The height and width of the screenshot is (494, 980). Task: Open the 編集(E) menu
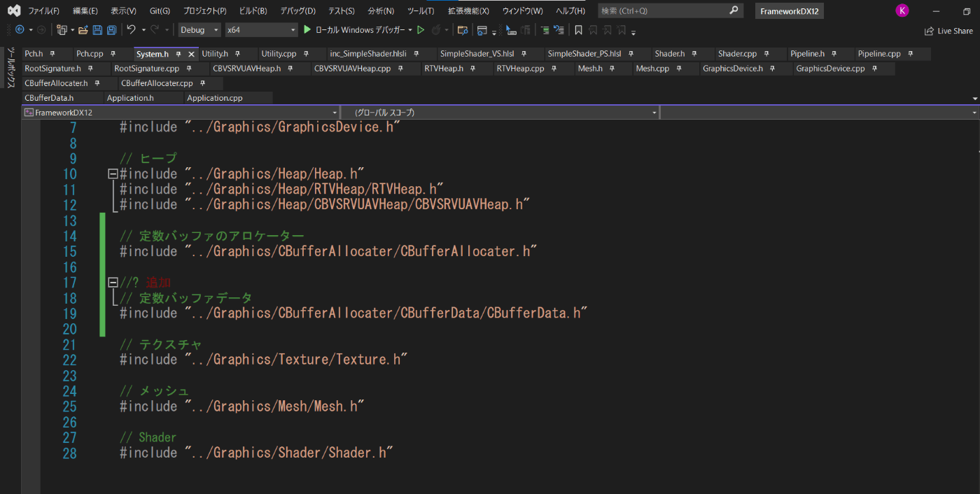click(x=85, y=10)
